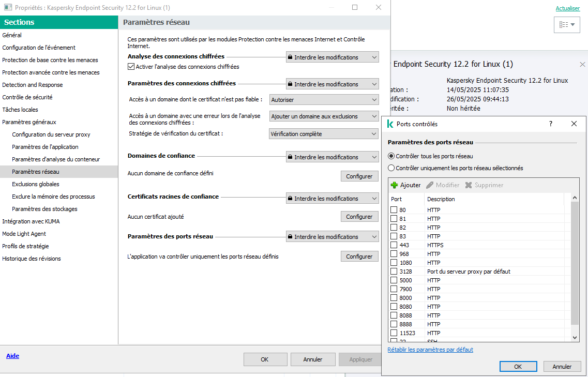Image resolution: width=588 pixels, height=377 pixels.
Task: Maximize the Propriétés window
Action: (355, 7)
